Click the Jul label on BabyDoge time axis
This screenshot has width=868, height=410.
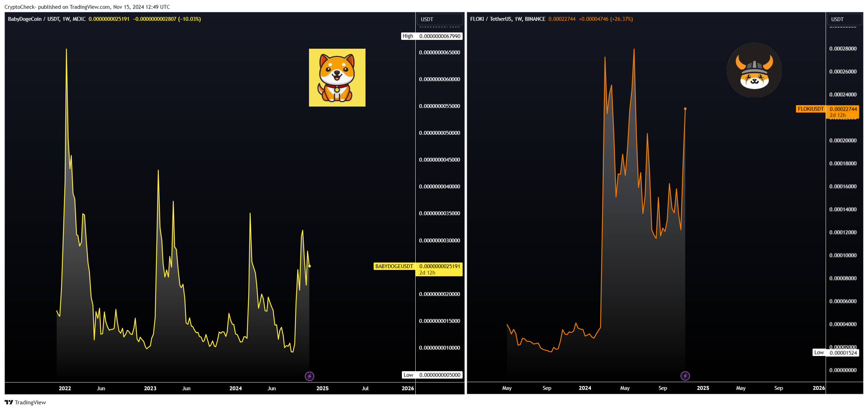point(365,388)
